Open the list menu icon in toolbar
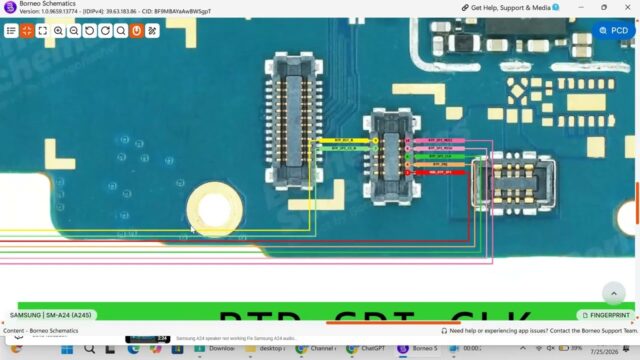Image resolution: width=640 pixels, height=360 pixels. pos(11,31)
